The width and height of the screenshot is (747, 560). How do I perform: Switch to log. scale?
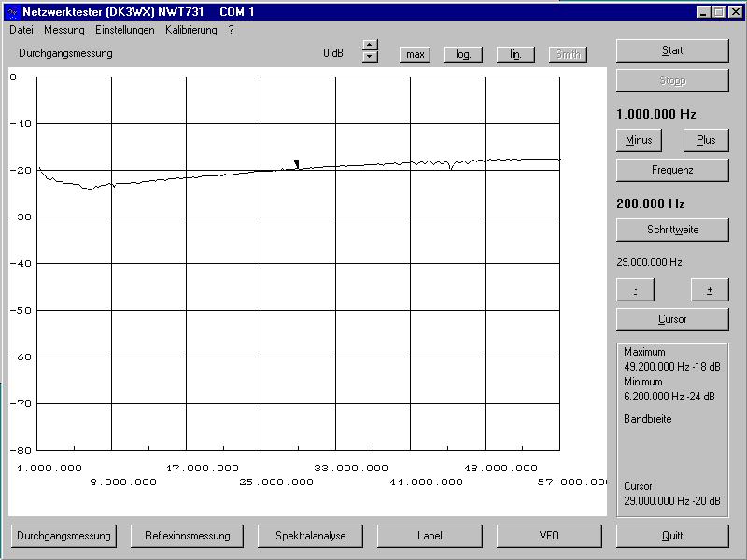coord(462,54)
